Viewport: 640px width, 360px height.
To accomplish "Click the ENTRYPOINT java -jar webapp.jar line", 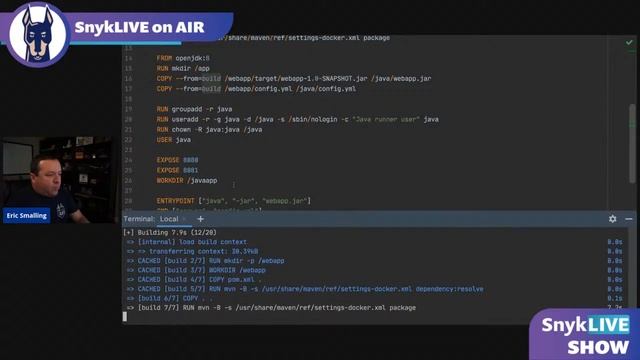I will (233, 201).
